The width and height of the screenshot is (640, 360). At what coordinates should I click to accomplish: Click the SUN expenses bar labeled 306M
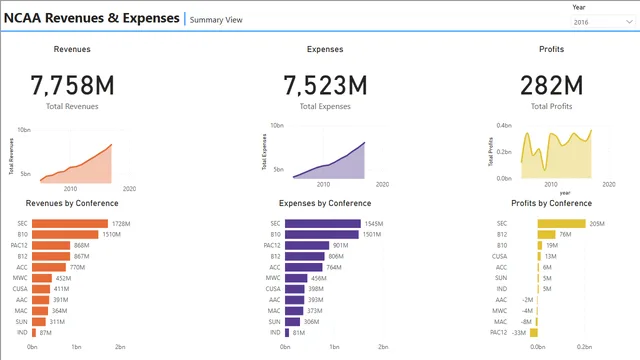click(x=292, y=322)
